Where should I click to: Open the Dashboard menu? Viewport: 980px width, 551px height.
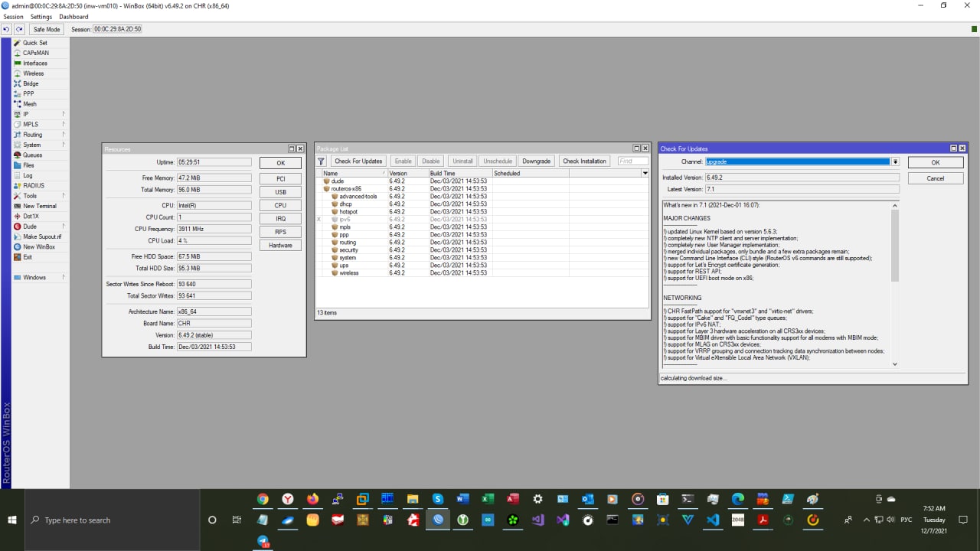pos(73,17)
